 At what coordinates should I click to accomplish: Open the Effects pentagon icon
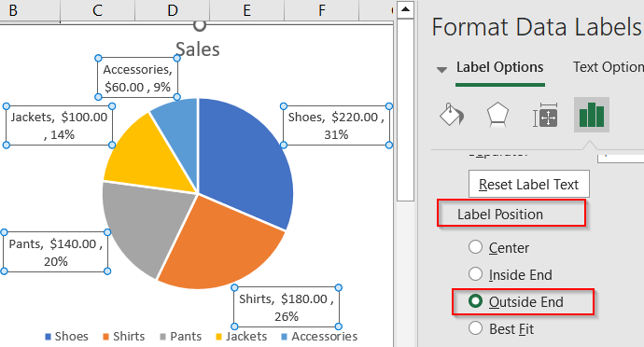(x=497, y=115)
